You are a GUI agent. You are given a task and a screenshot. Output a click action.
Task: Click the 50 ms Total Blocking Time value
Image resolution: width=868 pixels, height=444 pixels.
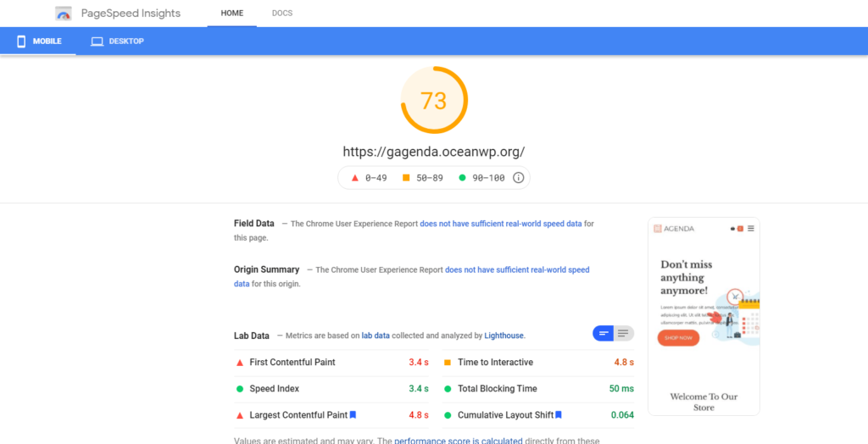point(621,389)
